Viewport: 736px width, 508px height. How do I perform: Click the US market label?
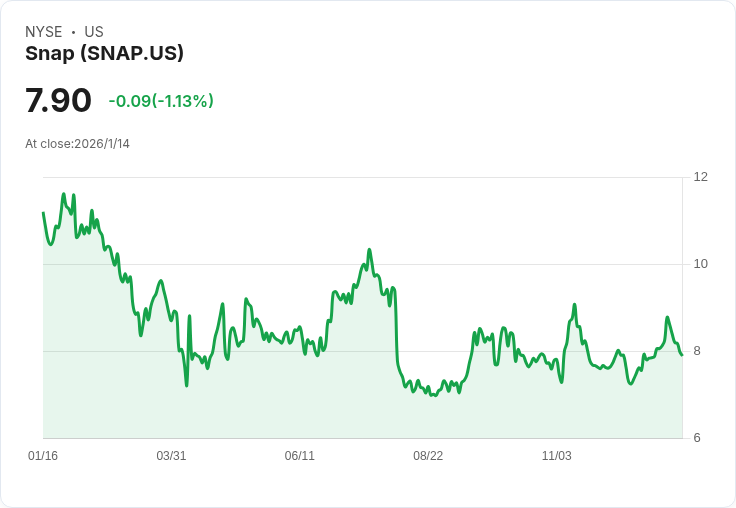94,32
